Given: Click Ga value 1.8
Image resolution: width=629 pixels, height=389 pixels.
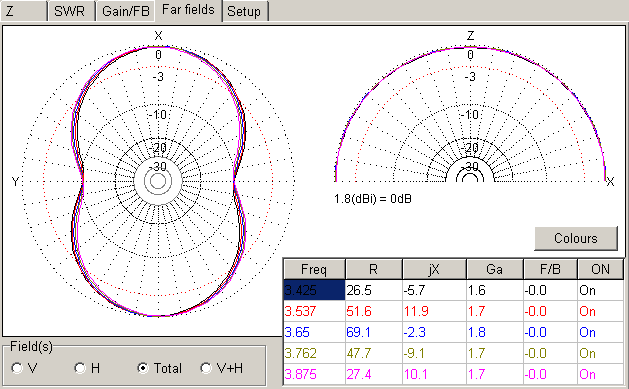Looking at the screenshot, I should 495,332.
